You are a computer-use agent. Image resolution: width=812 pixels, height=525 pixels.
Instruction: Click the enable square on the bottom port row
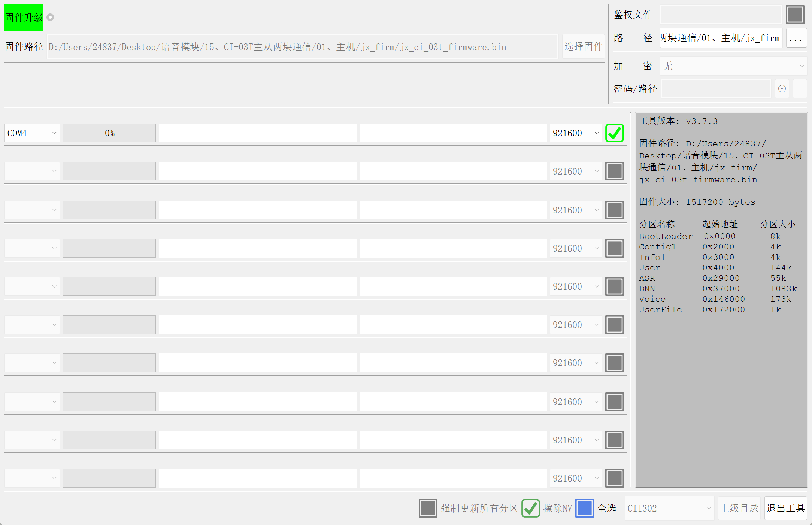614,478
